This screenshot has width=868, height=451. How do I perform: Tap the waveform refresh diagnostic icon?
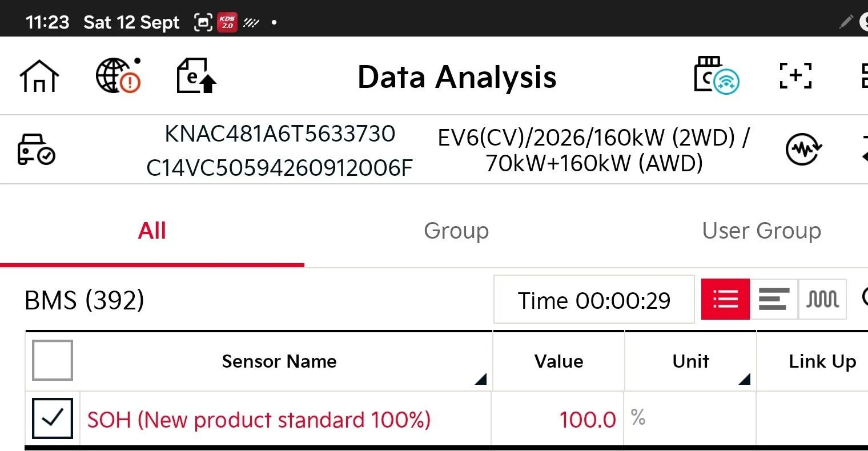point(804,150)
